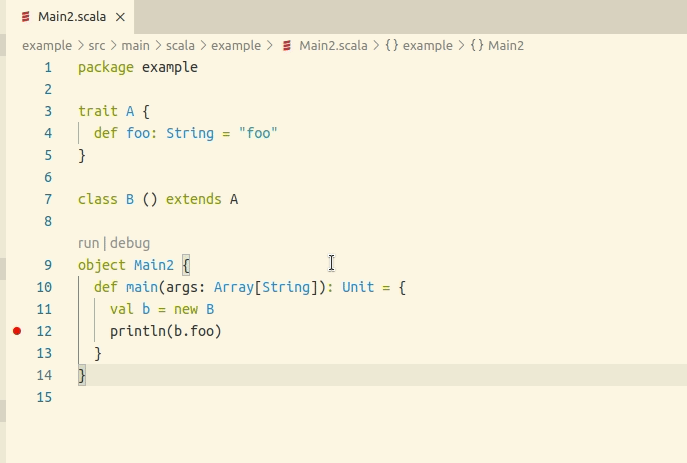Click line number 15 in the gutter

pos(44,397)
